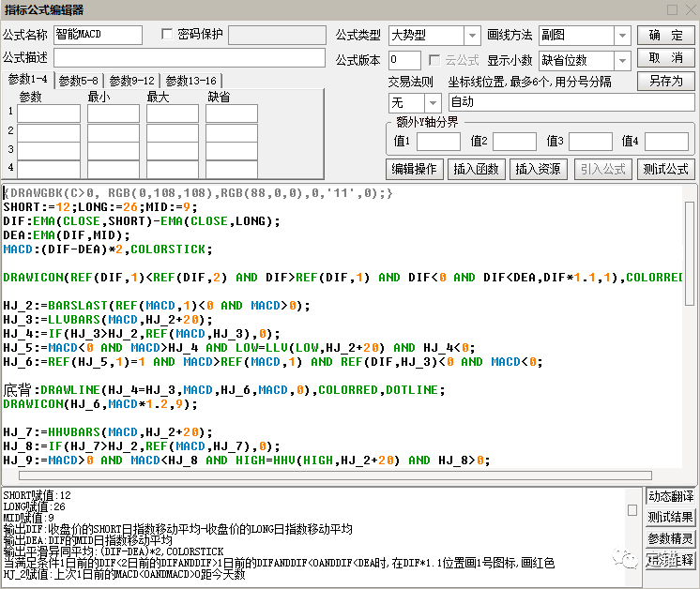This screenshot has width=700, height=589.
Task: Click the 插入资源 button
Action: coord(538,169)
